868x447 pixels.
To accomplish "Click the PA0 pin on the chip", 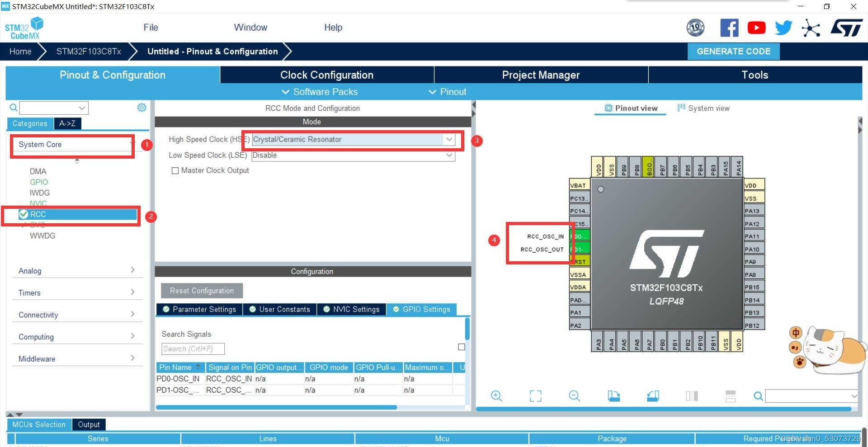I will point(580,300).
